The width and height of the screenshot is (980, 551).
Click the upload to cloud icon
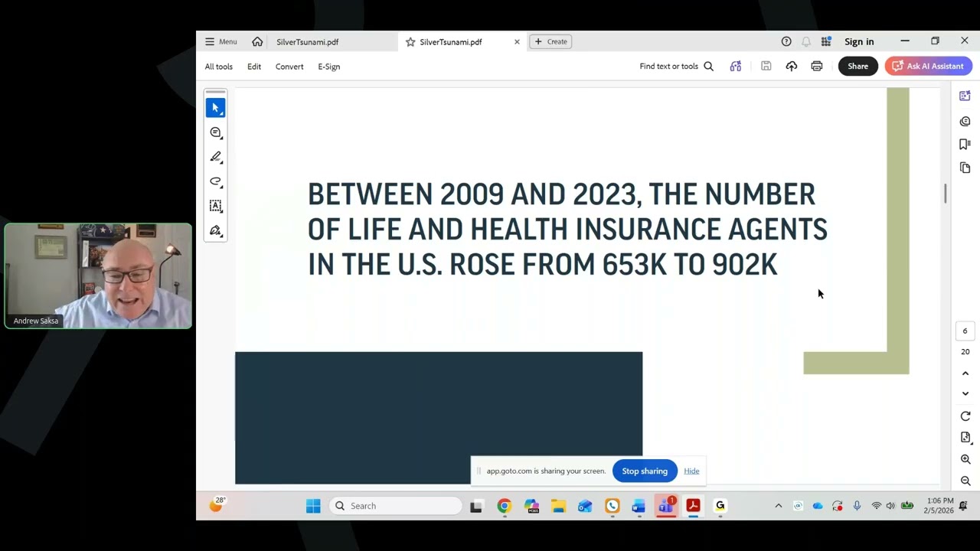[792, 67]
